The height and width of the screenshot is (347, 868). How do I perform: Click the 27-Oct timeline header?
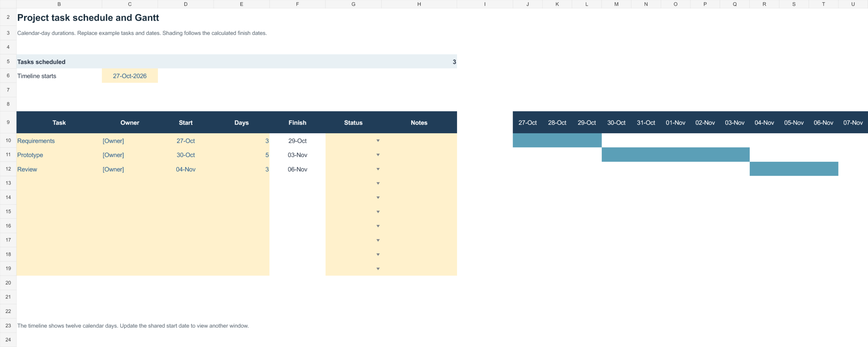528,122
